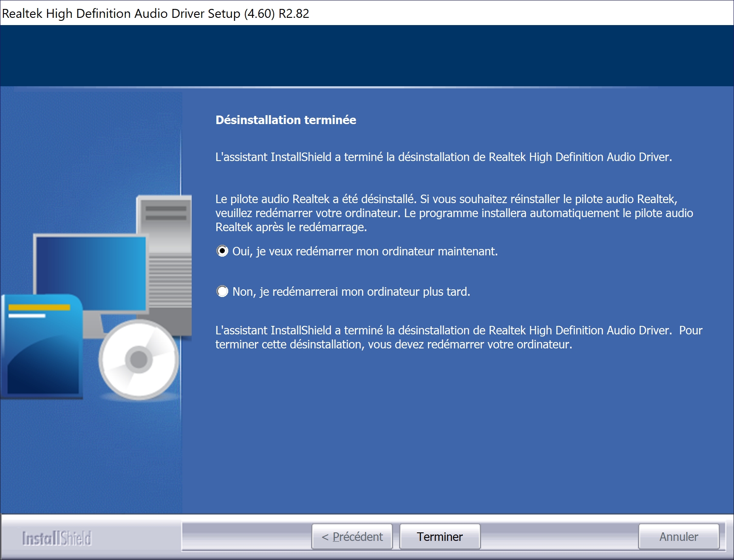Click the window title 'Realtek High Definition Audio Driver Setup'
This screenshot has height=560, width=734.
click(x=156, y=14)
